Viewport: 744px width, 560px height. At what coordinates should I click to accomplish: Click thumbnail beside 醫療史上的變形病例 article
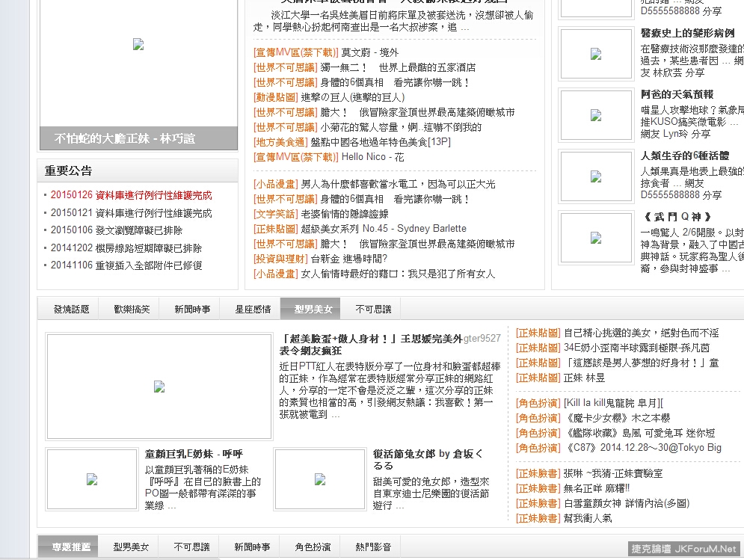click(595, 54)
